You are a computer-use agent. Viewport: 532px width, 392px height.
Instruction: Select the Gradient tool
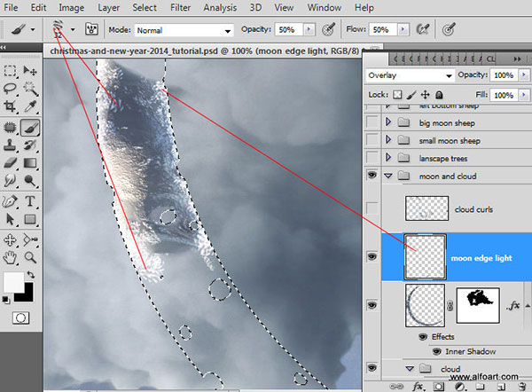(30, 163)
